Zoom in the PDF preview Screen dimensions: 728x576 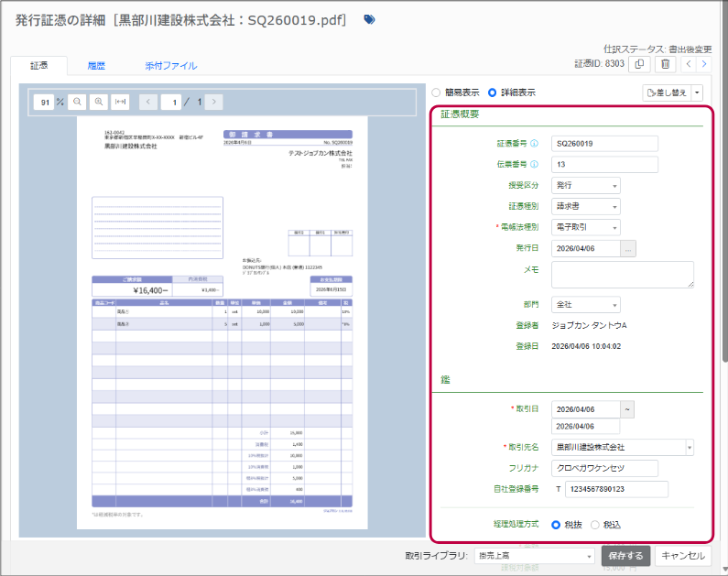[x=98, y=102]
